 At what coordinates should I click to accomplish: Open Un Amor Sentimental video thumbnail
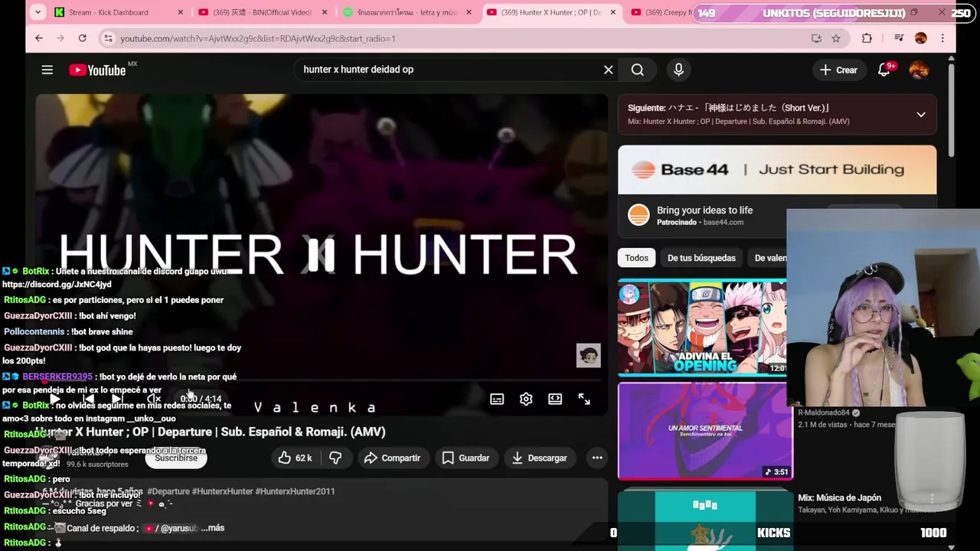705,431
